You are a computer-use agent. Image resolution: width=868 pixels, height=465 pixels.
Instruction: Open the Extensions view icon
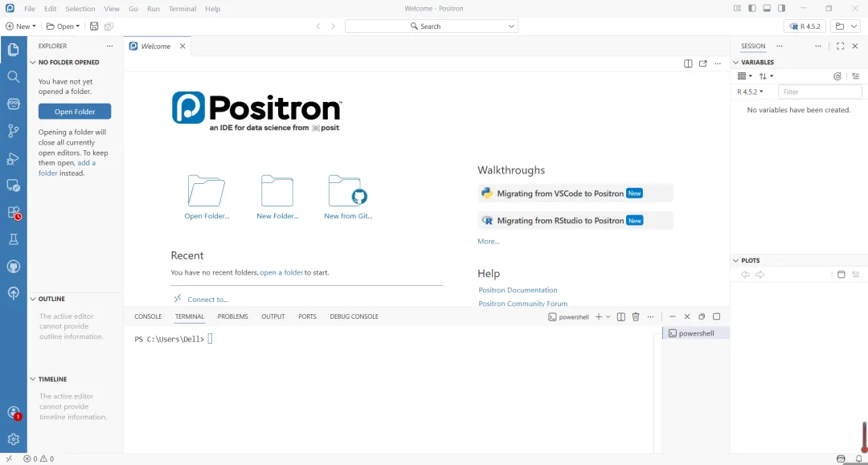[x=14, y=213]
